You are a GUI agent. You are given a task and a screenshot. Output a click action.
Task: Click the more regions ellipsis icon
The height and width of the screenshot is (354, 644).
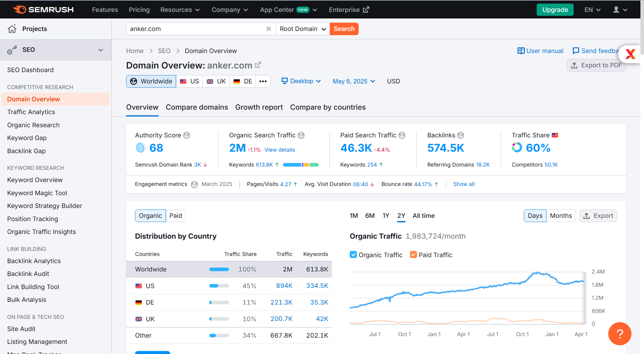(x=263, y=81)
